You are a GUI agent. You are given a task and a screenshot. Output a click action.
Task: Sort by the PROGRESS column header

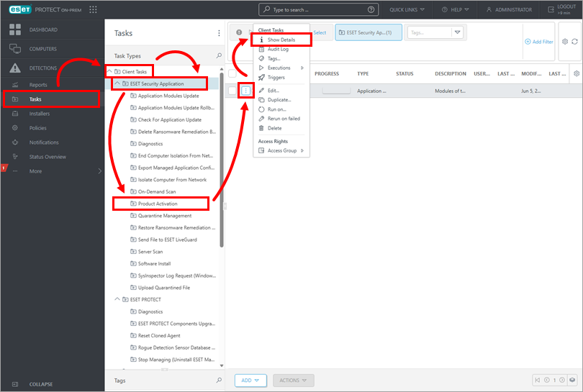(327, 73)
